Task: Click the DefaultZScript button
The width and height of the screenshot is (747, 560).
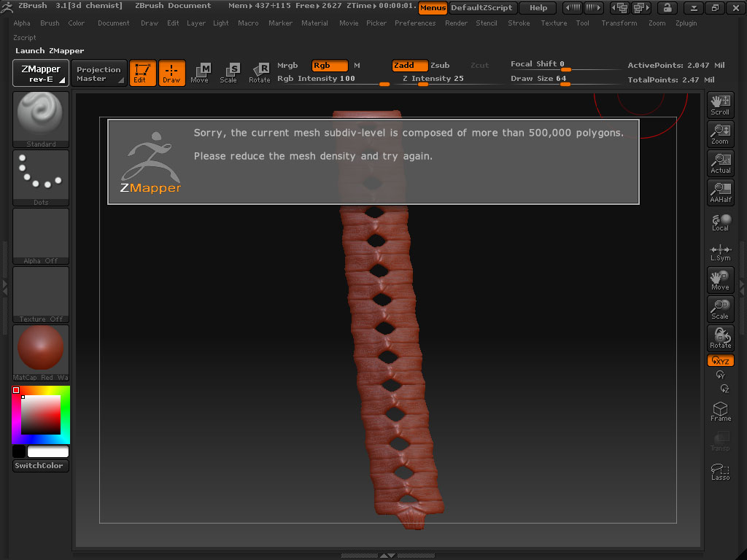Action: (x=481, y=7)
